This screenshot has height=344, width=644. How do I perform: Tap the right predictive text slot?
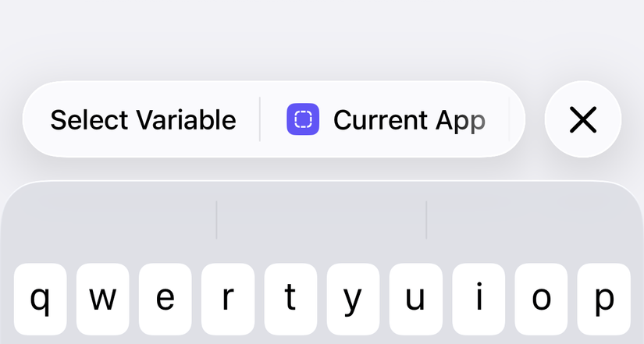[533, 221]
